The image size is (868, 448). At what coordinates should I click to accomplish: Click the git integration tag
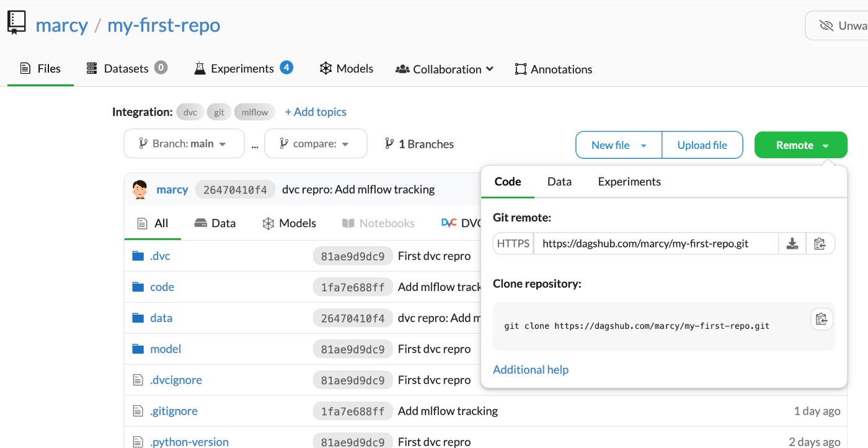coord(219,112)
